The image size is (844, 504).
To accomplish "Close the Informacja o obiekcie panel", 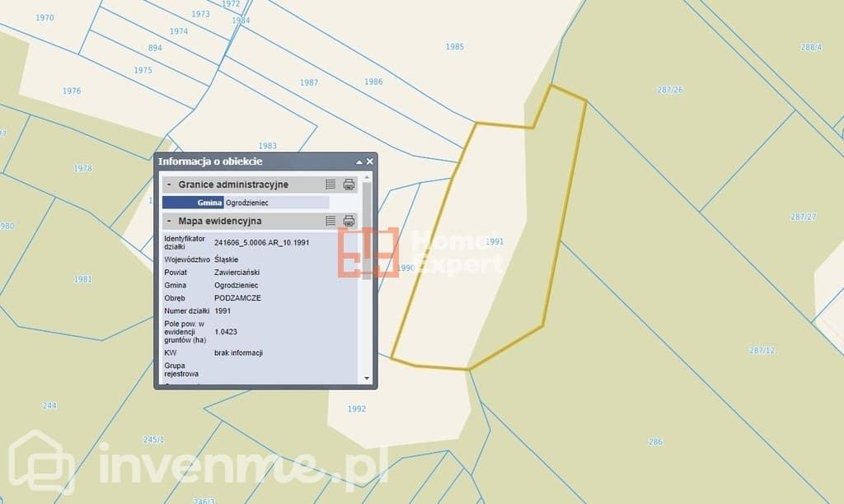I will 370,161.
